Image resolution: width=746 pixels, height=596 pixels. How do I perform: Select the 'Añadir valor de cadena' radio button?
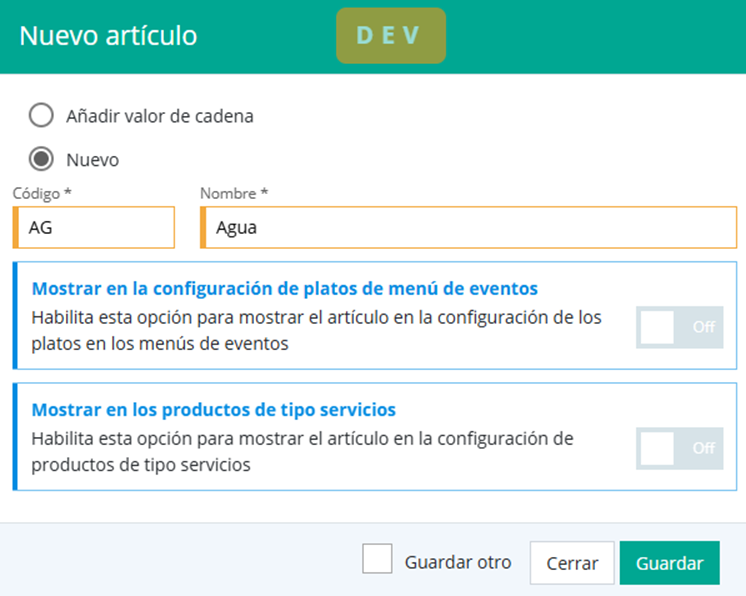pos(41,116)
